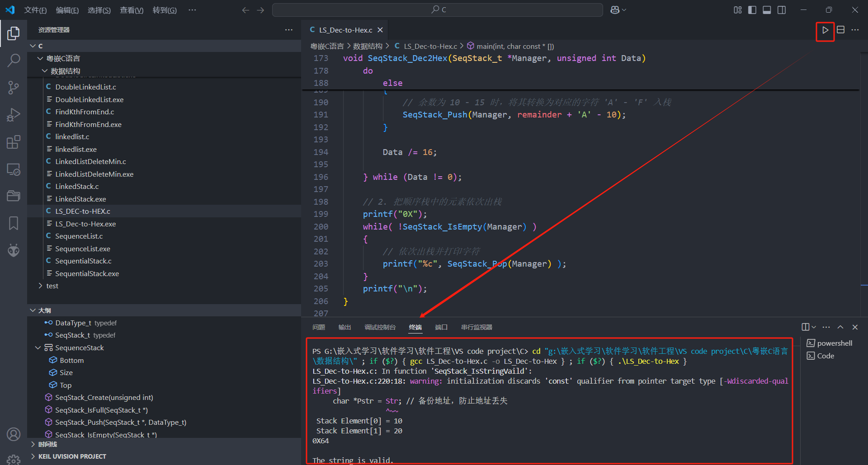Open the Bookmarks view icon

point(14,223)
